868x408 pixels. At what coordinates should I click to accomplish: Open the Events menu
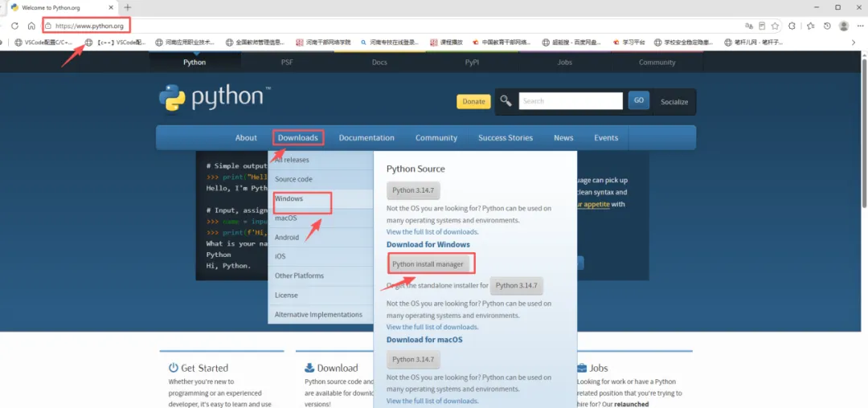tap(606, 137)
